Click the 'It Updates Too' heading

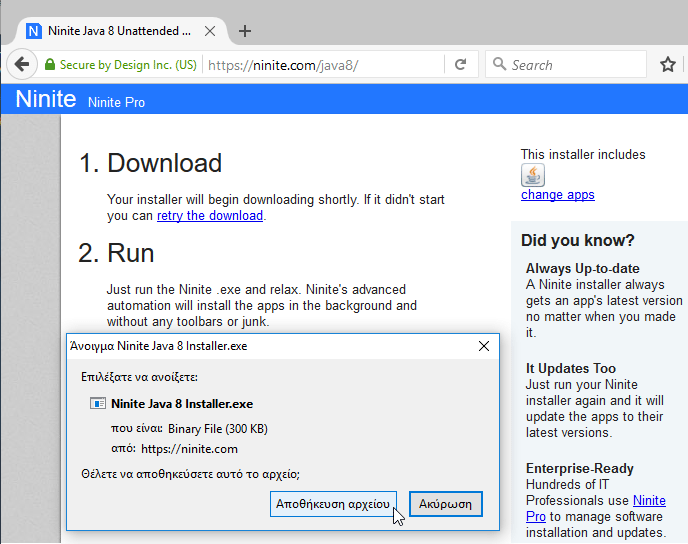pyautogui.click(x=570, y=369)
